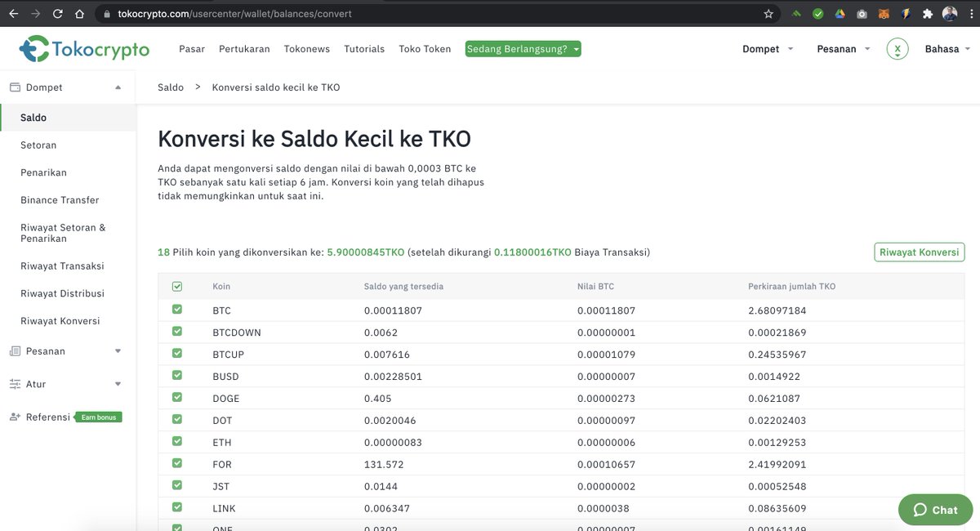Select Saldo in the sidebar
The width and height of the screenshot is (980, 531).
click(69, 118)
